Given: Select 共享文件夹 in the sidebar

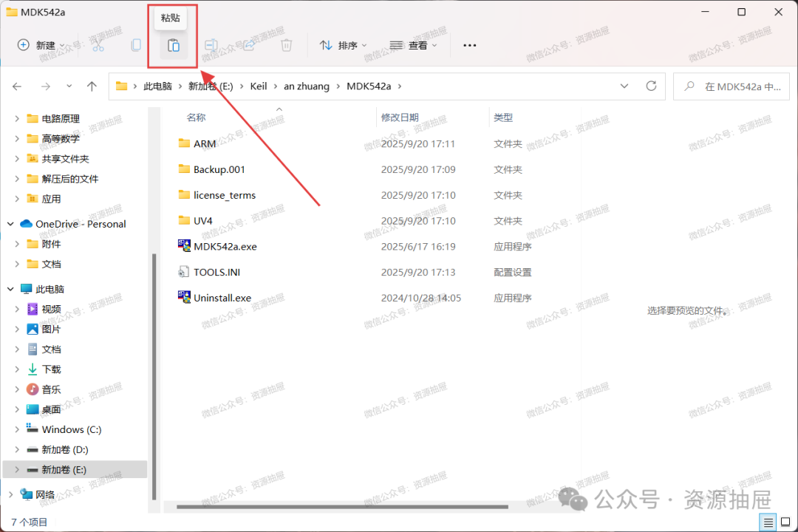Looking at the screenshot, I should pos(65,159).
